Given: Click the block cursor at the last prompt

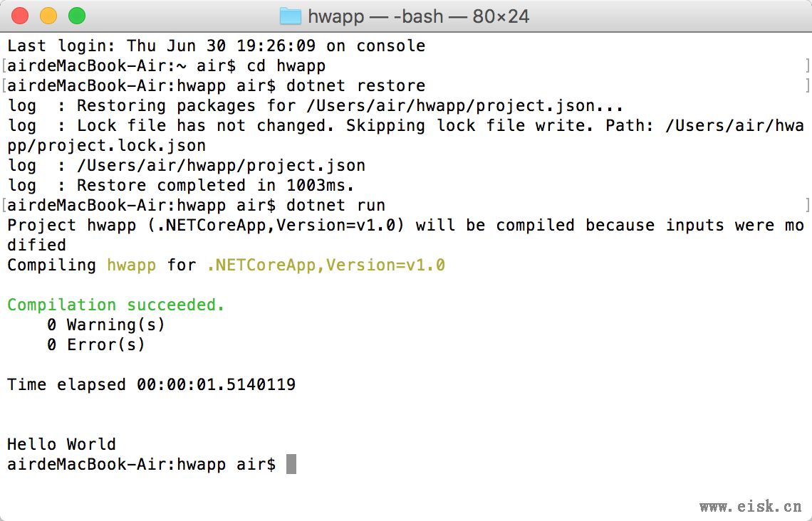Looking at the screenshot, I should tap(291, 464).
